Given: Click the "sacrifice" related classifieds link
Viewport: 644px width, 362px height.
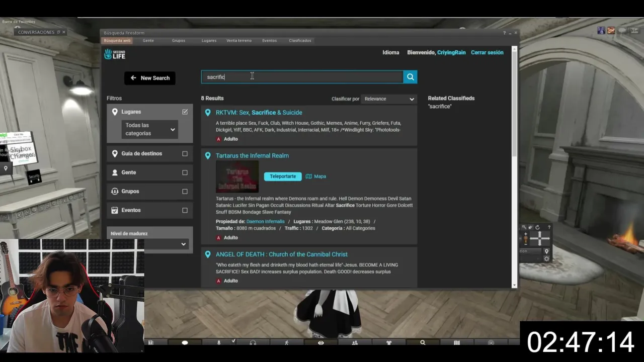Looking at the screenshot, I should tap(440, 107).
